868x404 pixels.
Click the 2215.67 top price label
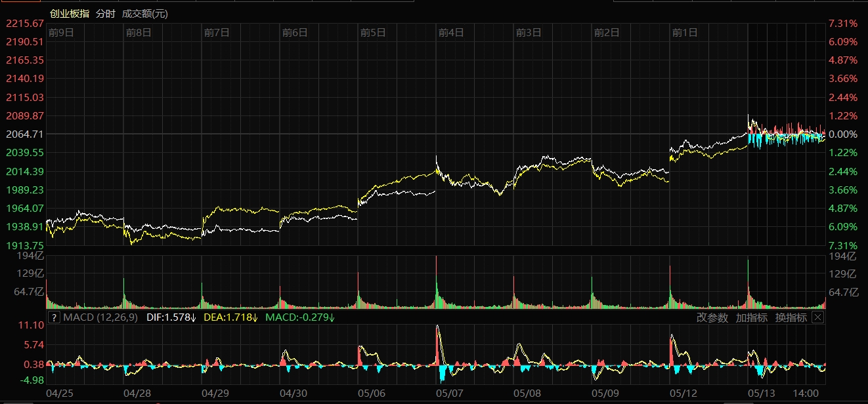tap(24, 23)
